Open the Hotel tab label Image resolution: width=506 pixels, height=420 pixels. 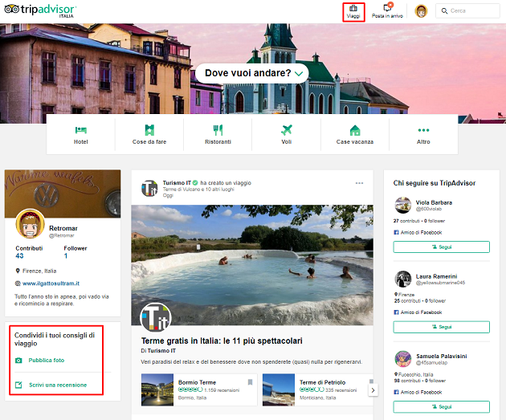(80, 141)
